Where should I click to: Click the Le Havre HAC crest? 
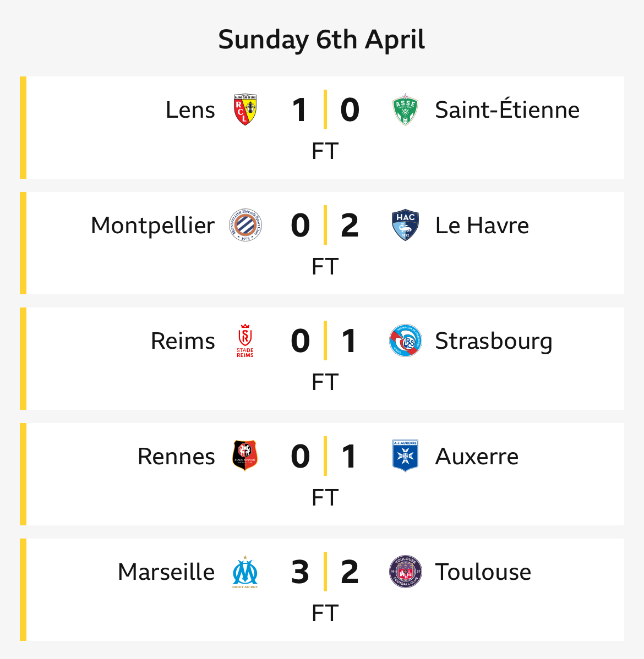point(405,225)
